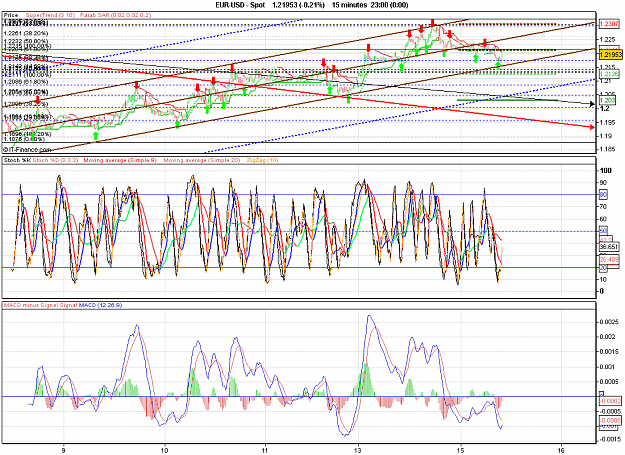The height and width of the screenshot is (455, 625).
Task: Select the 'Moving average (Simple 20)' label
Action: [202, 160]
